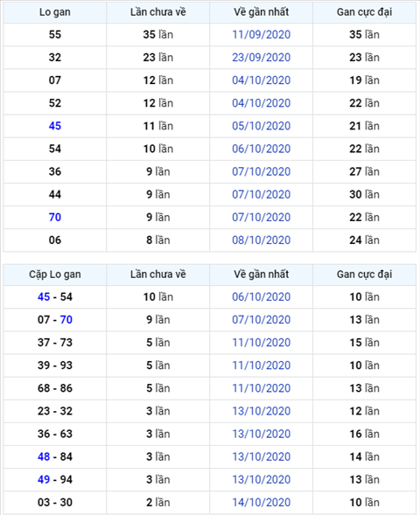Image resolution: width=420 pixels, height=515 pixels.
Task: Click the 05/10/2020 date for number 45
Action: coord(262,126)
